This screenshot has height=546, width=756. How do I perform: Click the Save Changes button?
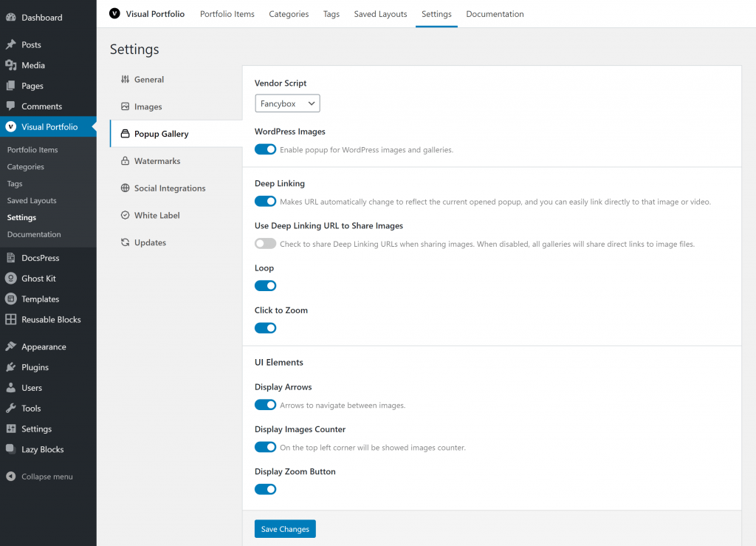point(285,528)
